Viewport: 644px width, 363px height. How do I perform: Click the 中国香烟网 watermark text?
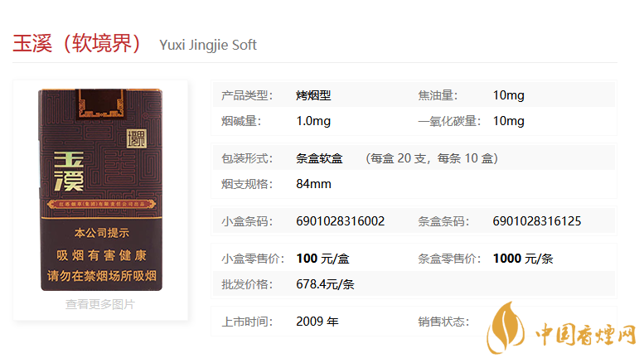coord(586,334)
